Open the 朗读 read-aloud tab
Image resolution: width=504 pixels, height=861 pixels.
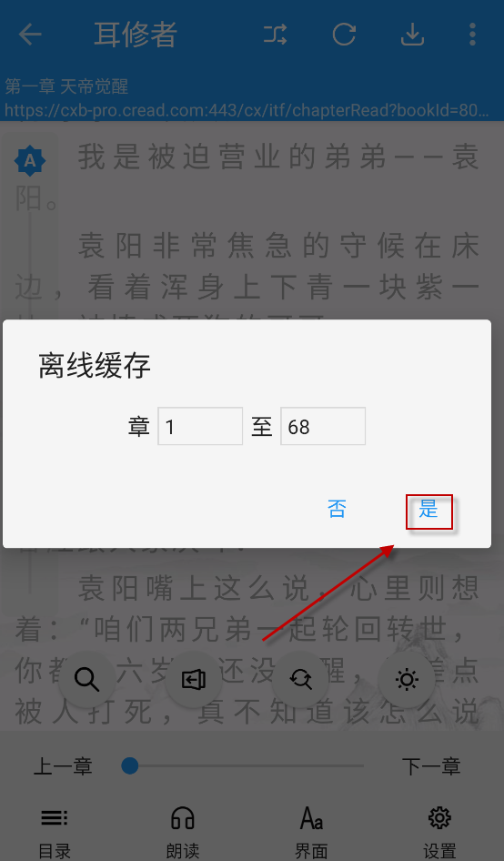coord(183,832)
